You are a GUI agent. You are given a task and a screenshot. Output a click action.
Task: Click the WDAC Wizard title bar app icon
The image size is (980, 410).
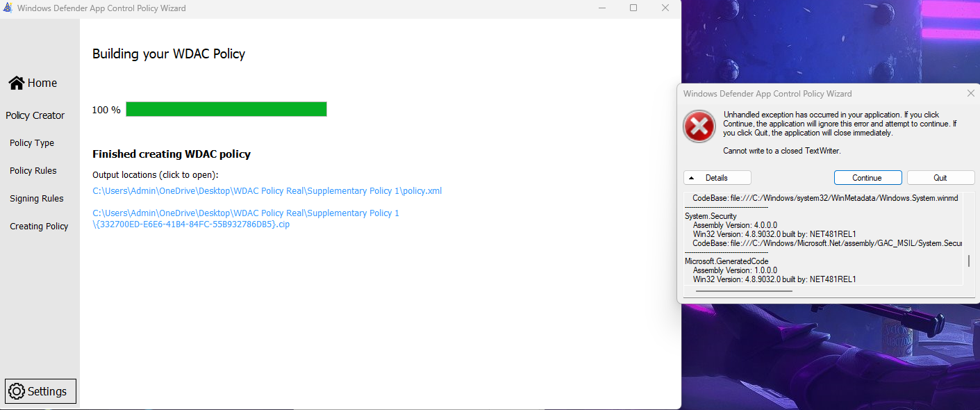[x=8, y=8]
